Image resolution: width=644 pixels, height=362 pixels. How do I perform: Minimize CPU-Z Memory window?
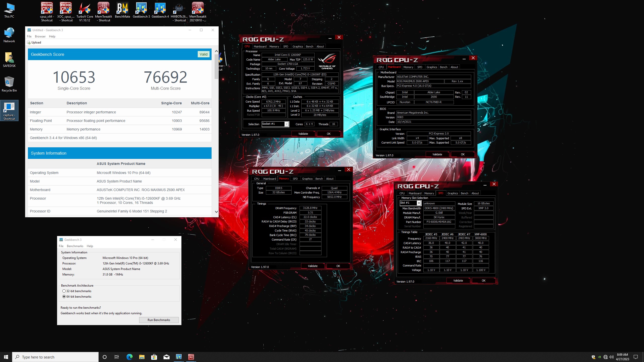339,170
